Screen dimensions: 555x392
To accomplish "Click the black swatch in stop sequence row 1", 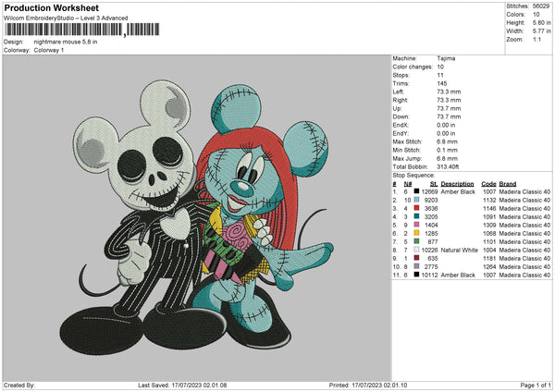I will (x=416, y=191).
